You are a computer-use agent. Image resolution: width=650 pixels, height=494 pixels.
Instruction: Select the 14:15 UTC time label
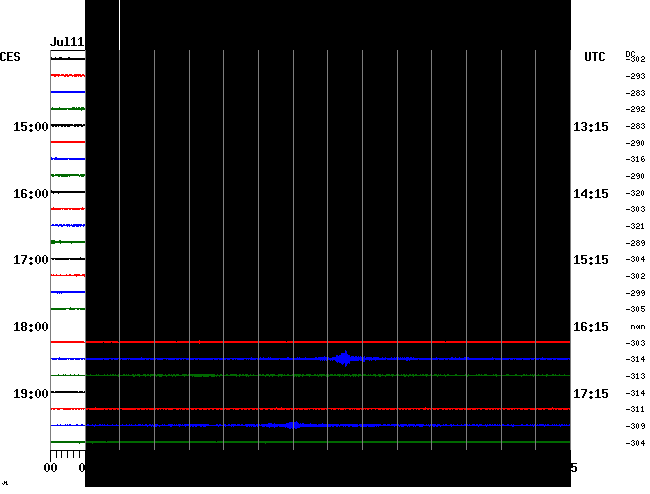click(x=591, y=194)
